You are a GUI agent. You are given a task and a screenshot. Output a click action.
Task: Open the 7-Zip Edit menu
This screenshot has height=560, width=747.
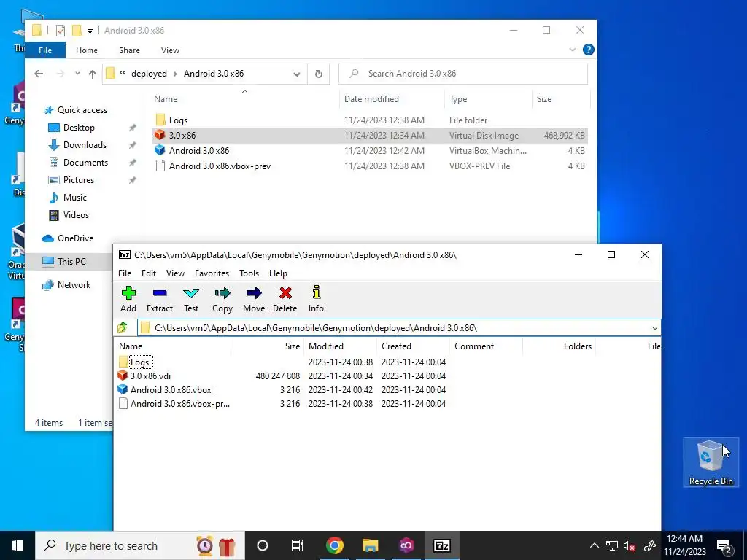tap(149, 273)
